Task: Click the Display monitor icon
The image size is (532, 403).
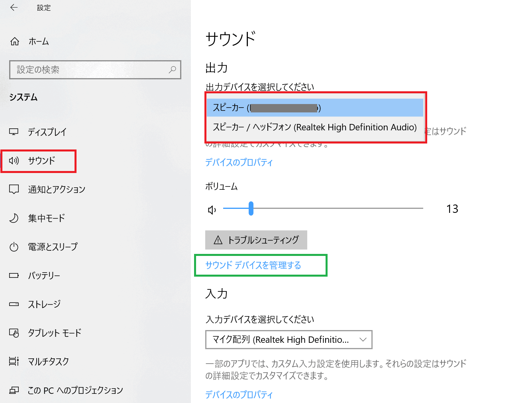Action: pos(14,132)
